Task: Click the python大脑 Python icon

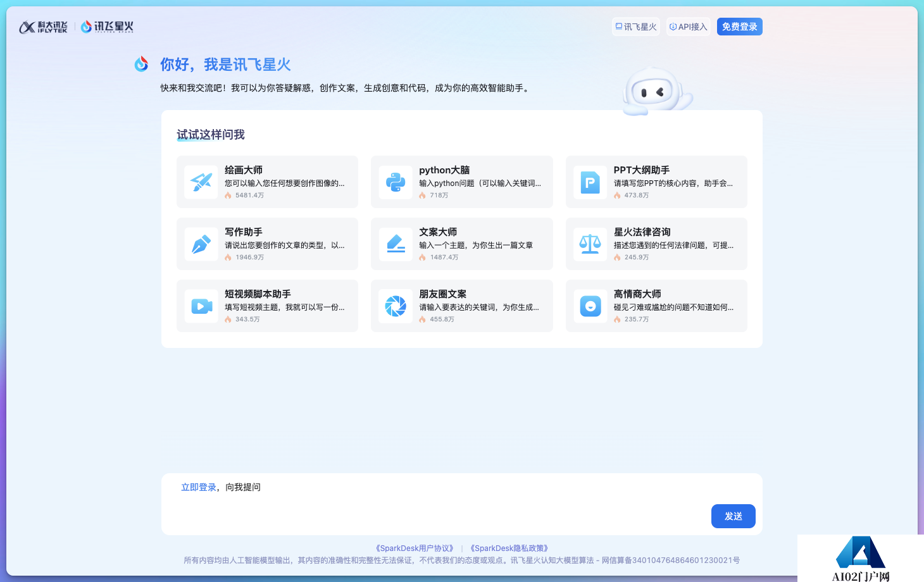Action: pos(396,182)
